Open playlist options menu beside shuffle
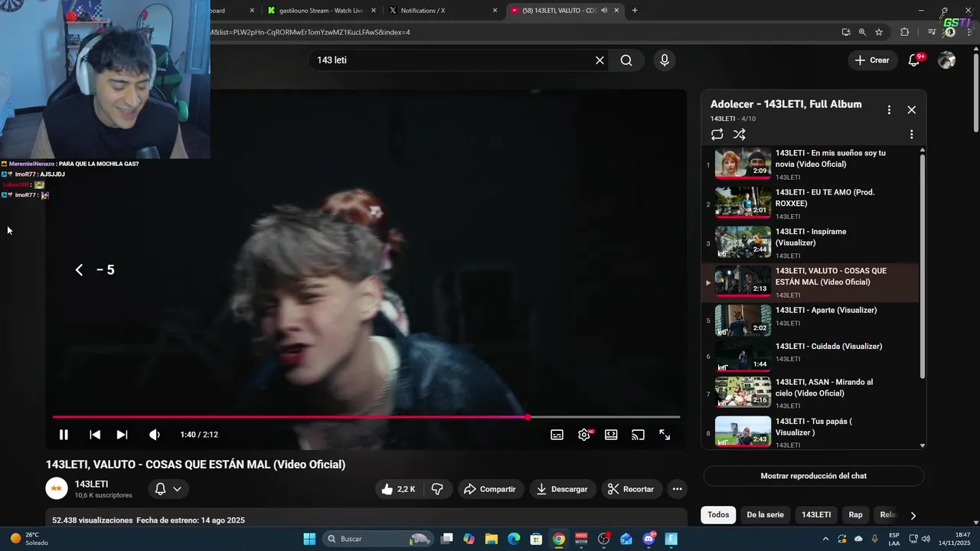Viewport: 980px width, 551px height. [911, 135]
